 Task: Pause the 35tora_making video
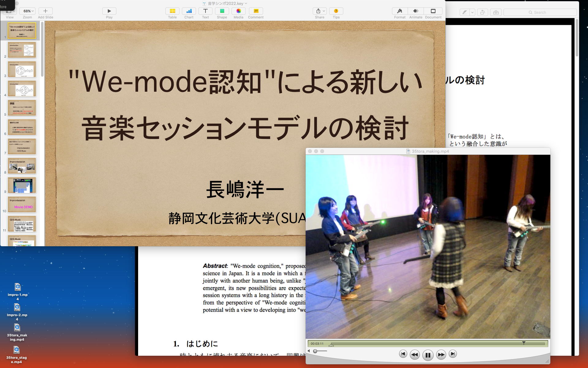point(428,355)
